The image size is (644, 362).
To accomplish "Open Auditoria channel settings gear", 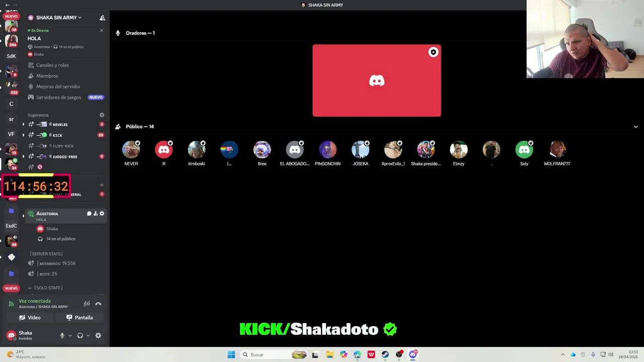I will [102, 214].
